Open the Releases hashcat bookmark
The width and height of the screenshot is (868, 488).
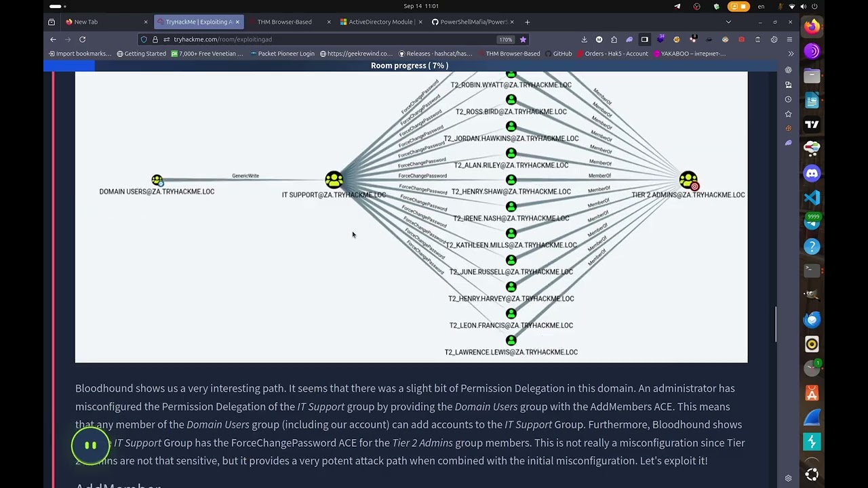[x=435, y=54]
